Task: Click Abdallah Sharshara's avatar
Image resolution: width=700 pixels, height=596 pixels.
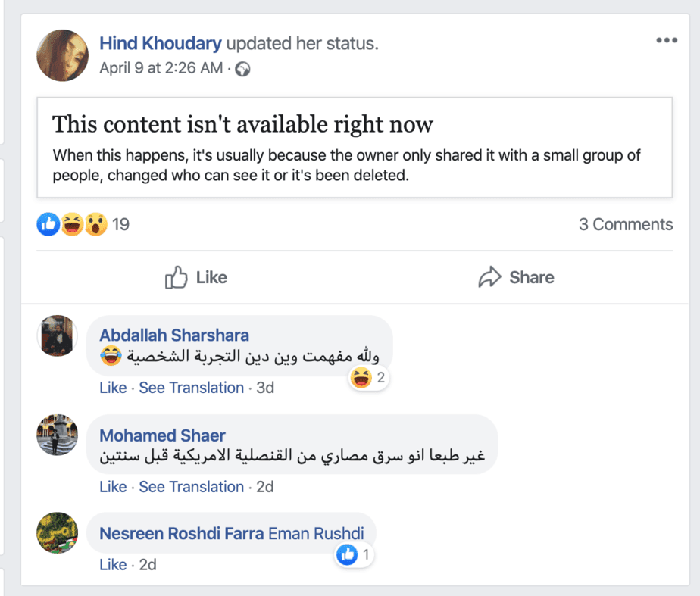Action: (x=57, y=335)
